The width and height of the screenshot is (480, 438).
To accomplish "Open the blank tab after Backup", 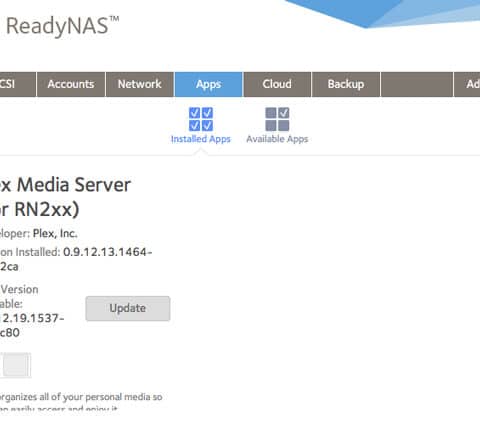I will (417, 84).
